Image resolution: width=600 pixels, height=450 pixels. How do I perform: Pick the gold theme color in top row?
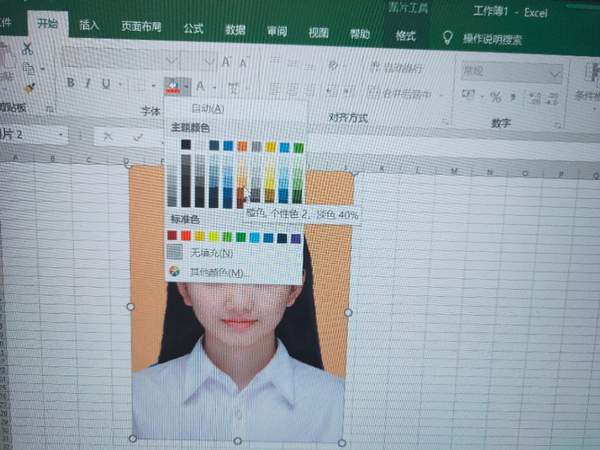click(x=271, y=147)
